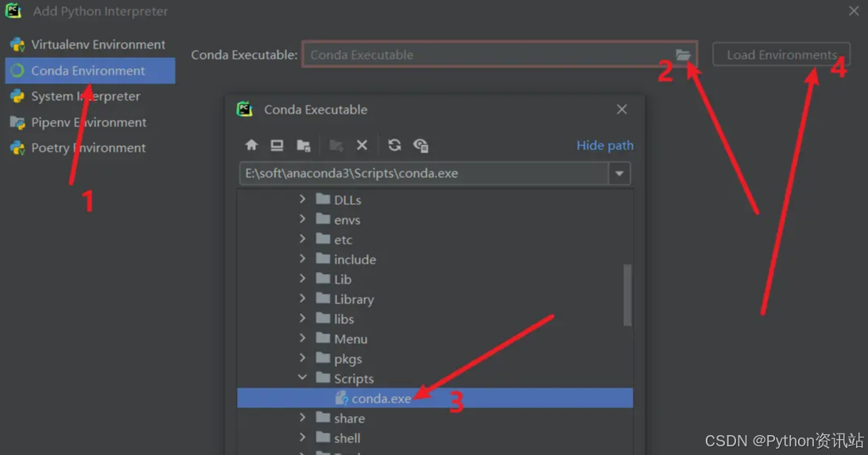
Task: Expand the pkgs folder
Action: [x=302, y=358]
